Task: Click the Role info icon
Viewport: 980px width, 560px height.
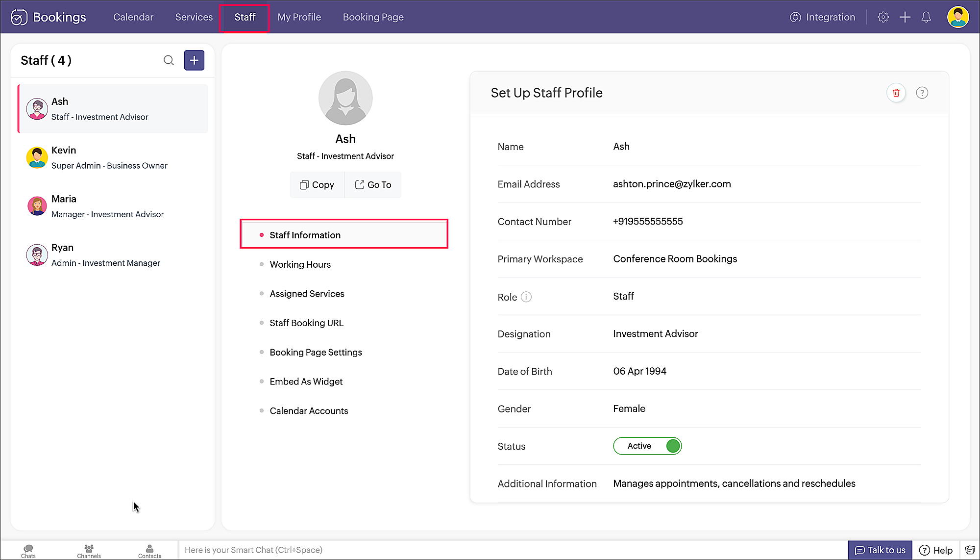Action: point(526,297)
